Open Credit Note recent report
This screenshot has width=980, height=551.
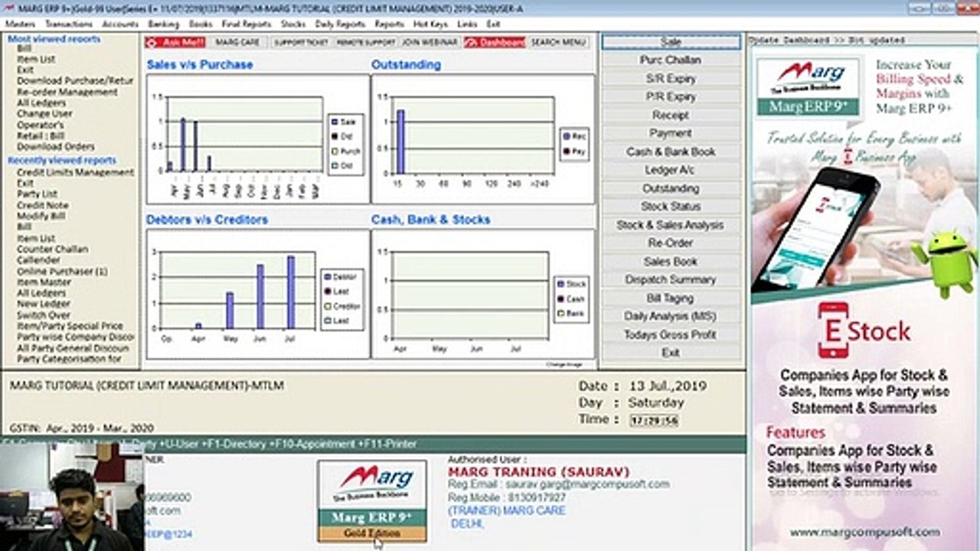43,205
